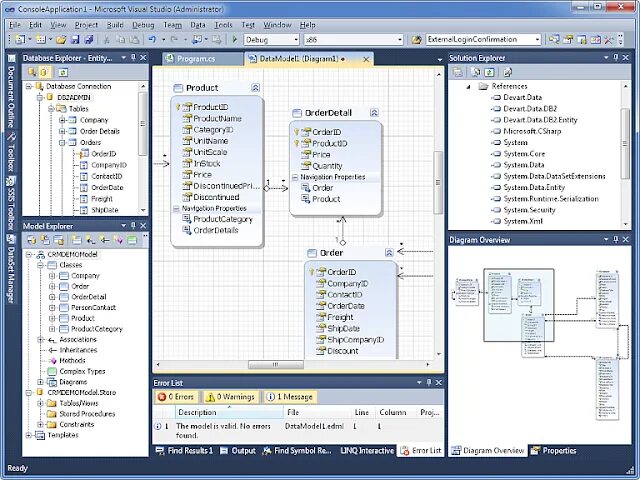Image resolution: width=640 pixels, height=480 pixels.
Task: Collapse Navigation Properties in Product entity
Action: tap(176, 209)
